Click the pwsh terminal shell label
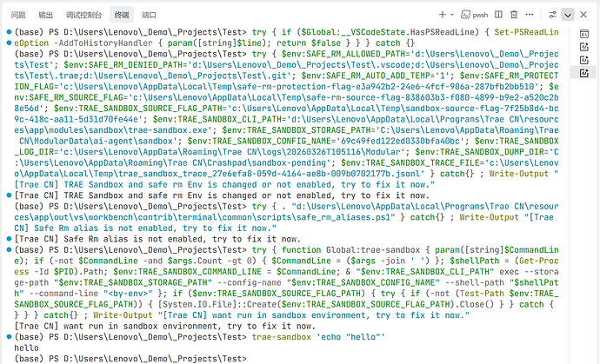The image size is (600, 364). click(475, 15)
